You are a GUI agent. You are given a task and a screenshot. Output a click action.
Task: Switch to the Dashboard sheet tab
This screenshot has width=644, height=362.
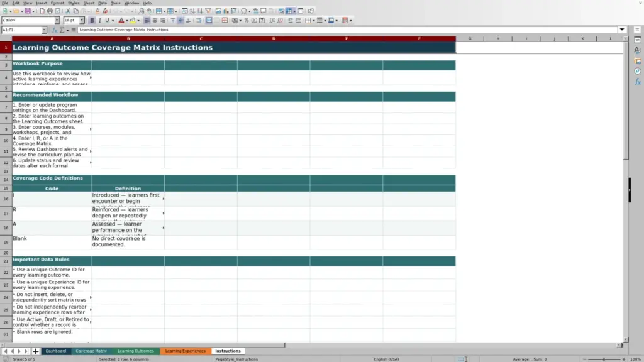pyautogui.click(x=56, y=351)
